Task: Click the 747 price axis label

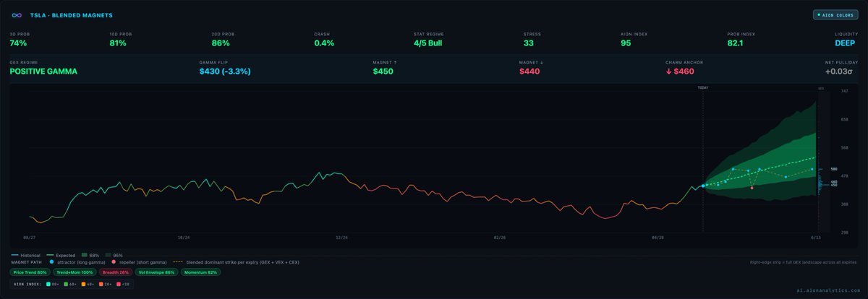Action: [843, 91]
